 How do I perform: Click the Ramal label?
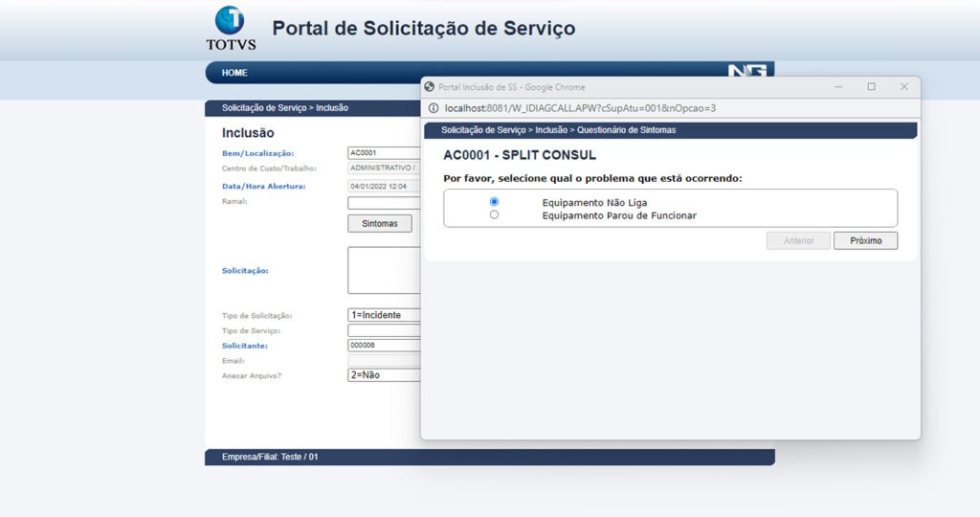[x=234, y=201]
